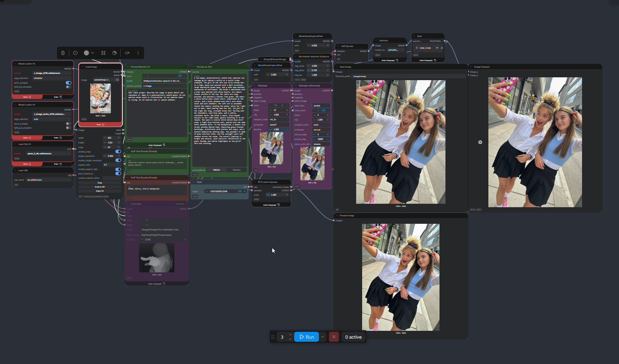Viewport: 619px width, 364px height.
Task: Select Plaintext preview mode
Action: tap(216, 170)
